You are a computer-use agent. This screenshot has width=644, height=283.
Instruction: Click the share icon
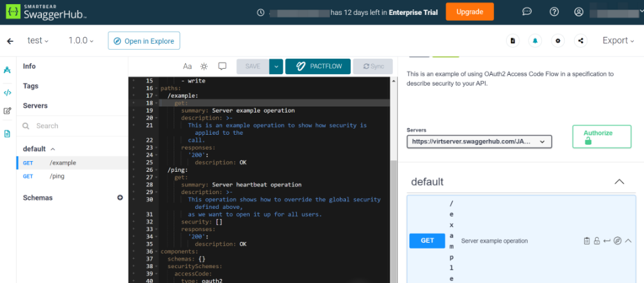coord(580,40)
